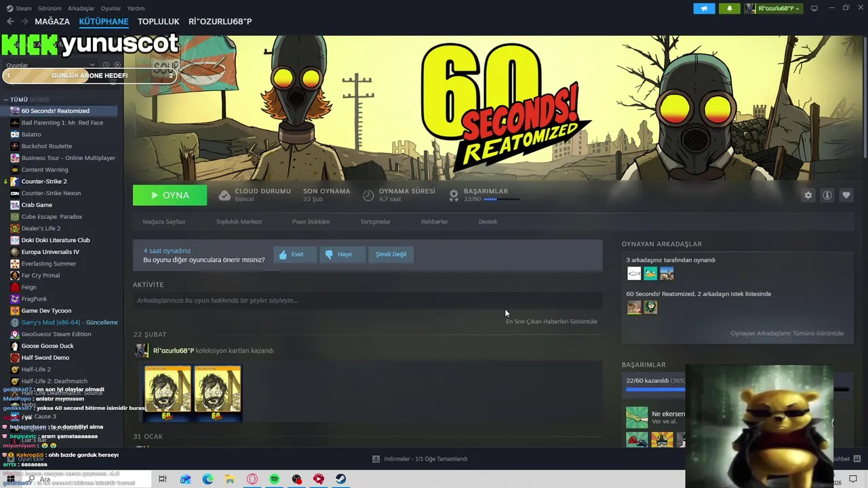Click the first trading card thumbnail
The image size is (868, 488).
(167, 393)
